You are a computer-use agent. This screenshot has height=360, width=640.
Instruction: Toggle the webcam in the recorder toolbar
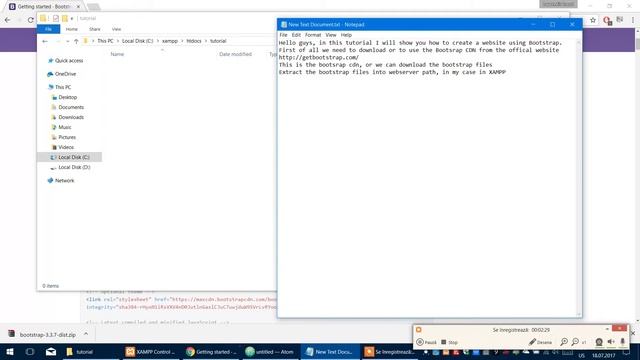pos(599,342)
